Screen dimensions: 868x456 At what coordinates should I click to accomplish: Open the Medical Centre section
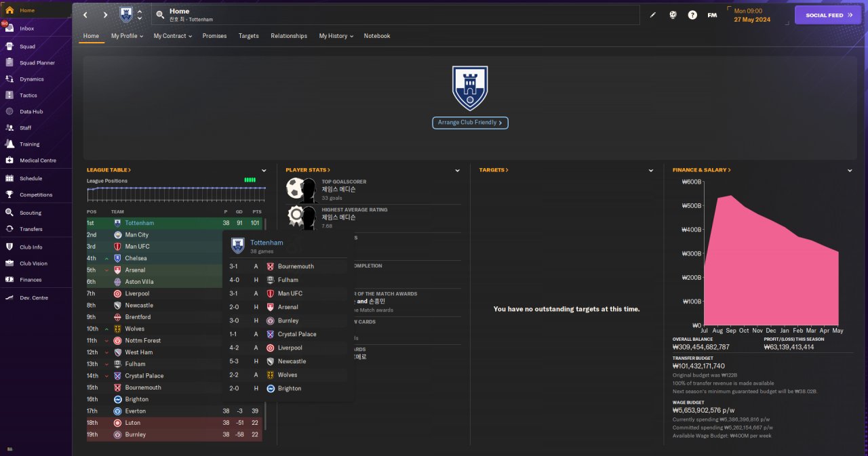37,161
